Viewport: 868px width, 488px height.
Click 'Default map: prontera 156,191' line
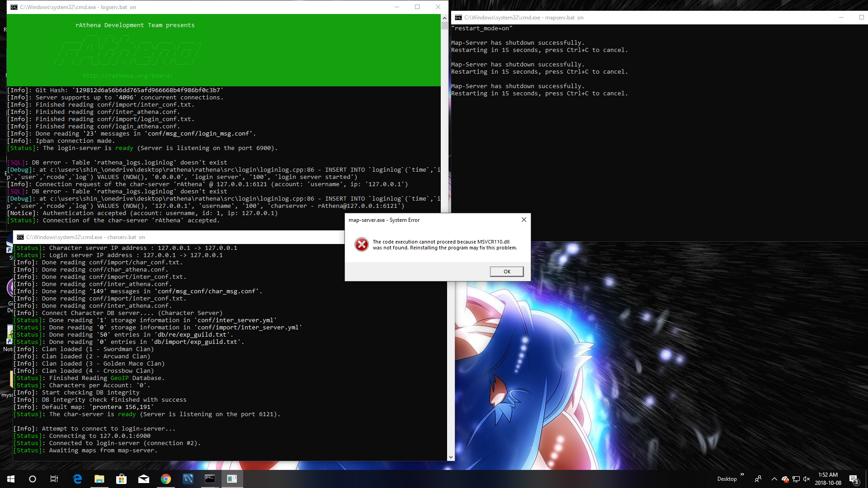tap(83, 407)
